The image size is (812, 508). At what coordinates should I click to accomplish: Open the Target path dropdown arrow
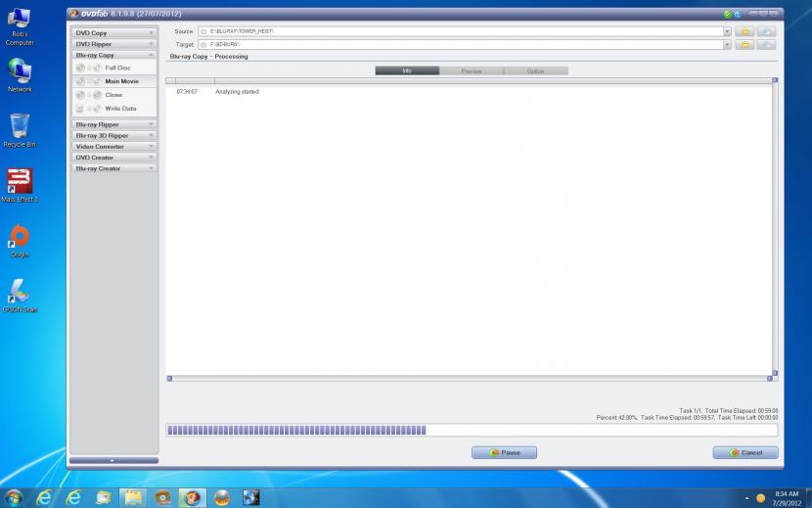tap(727, 45)
